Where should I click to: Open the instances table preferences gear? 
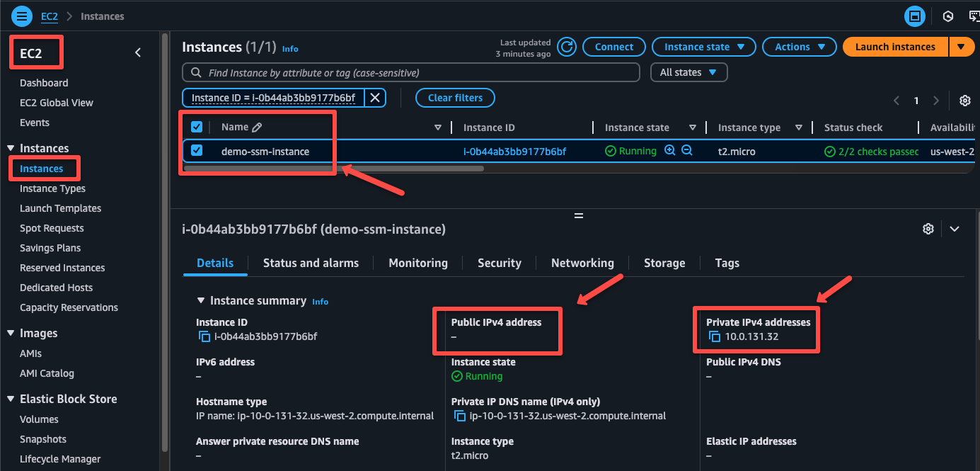click(965, 101)
